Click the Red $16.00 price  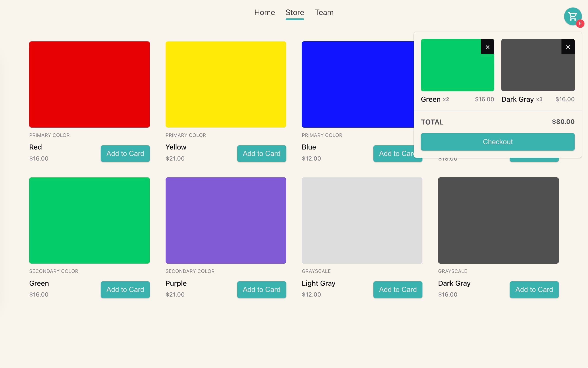[39, 158]
